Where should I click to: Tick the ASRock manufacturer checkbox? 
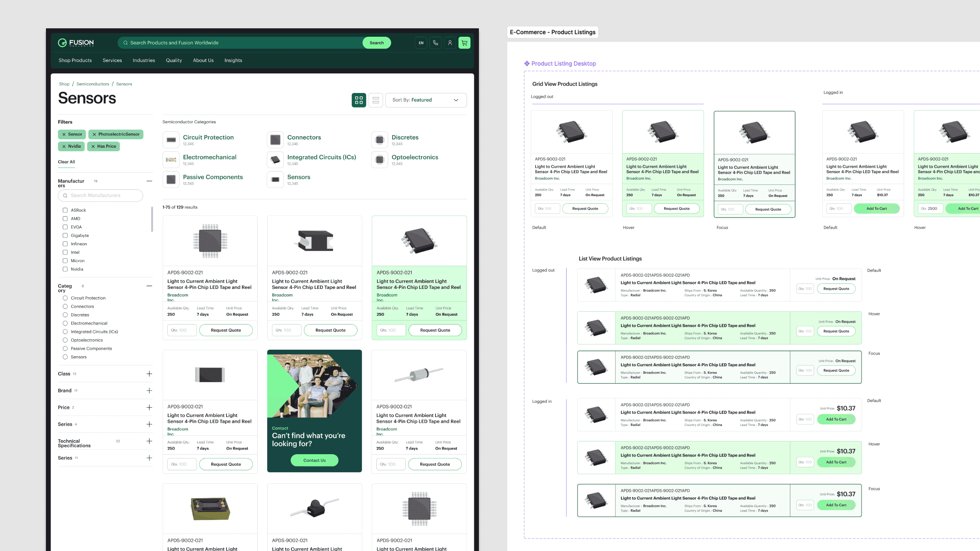pos(65,210)
